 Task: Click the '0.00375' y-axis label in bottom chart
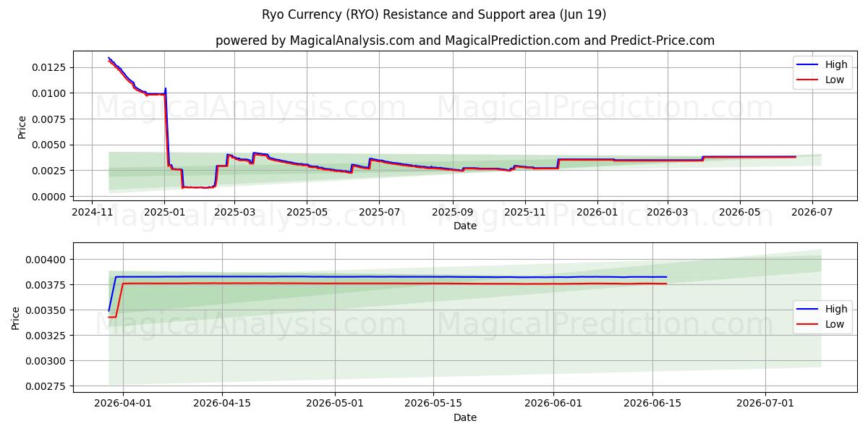click(48, 285)
